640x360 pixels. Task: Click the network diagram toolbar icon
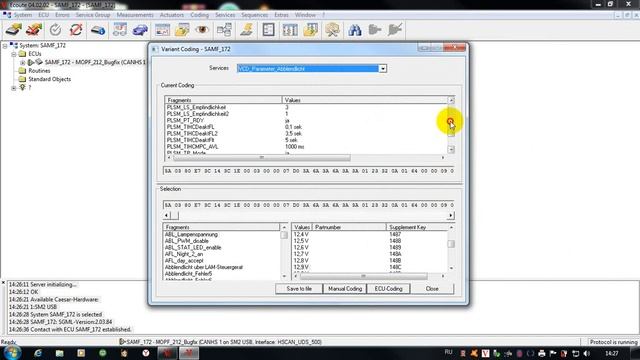point(224,30)
